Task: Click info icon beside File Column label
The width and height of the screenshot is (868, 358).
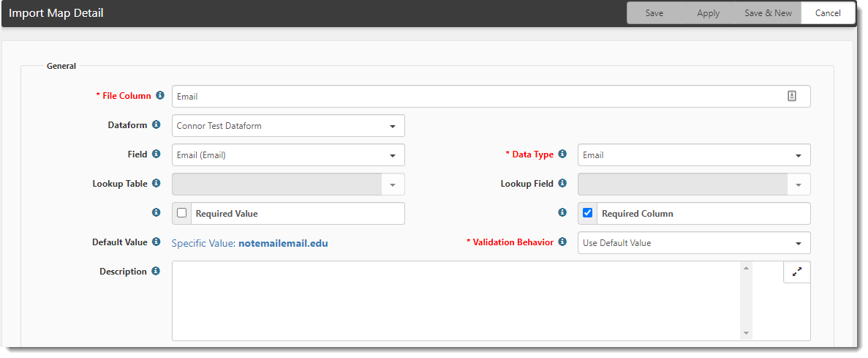Action: pos(160,96)
